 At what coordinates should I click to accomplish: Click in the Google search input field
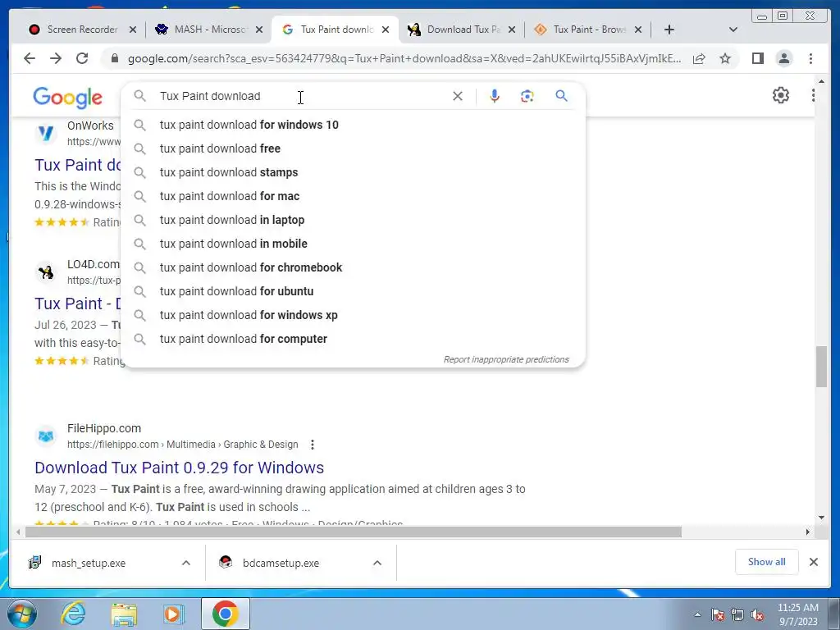(303, 97)
